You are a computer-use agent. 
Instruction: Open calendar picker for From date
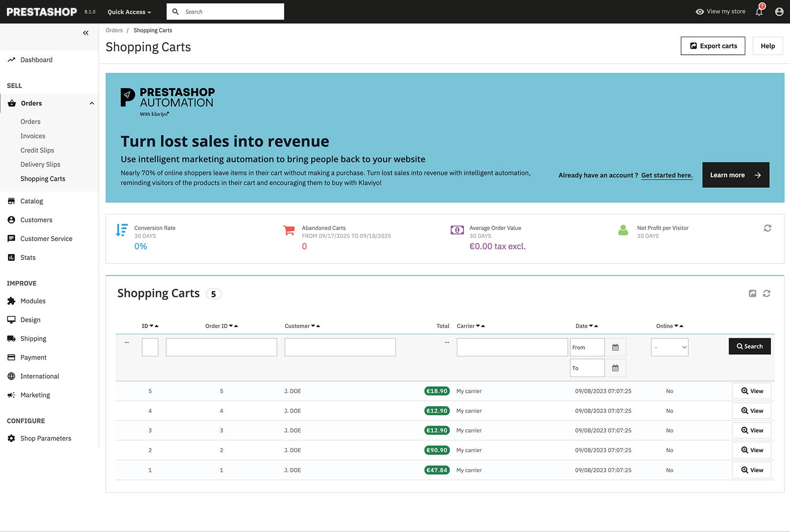tap(615, 347)
